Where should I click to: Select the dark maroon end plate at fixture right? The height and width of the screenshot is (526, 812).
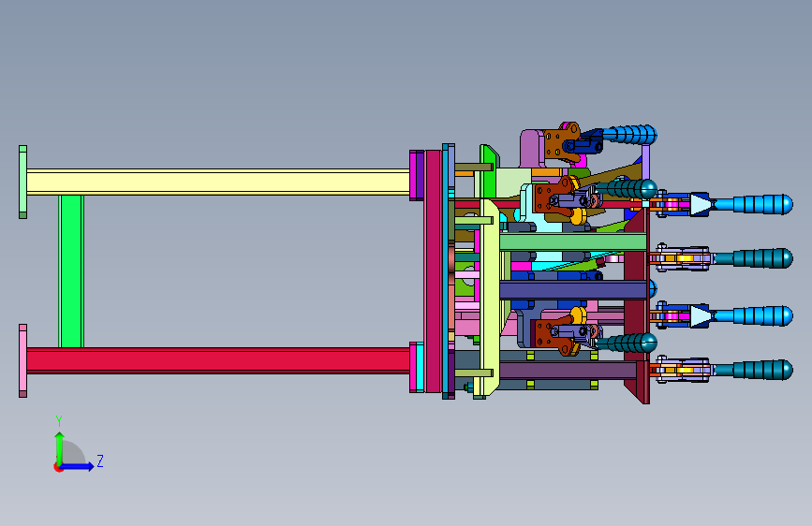pos(637,305)
